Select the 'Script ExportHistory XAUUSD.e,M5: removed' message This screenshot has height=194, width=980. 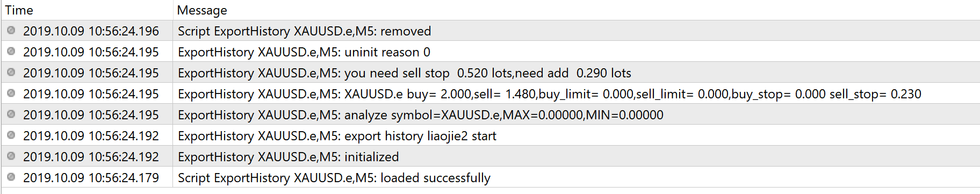[304, 31]
